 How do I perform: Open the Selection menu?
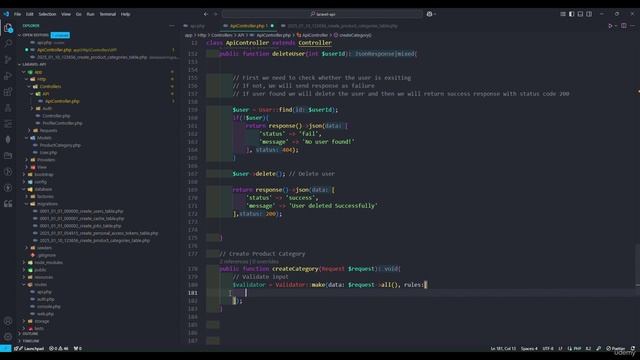tap(47, 14)
